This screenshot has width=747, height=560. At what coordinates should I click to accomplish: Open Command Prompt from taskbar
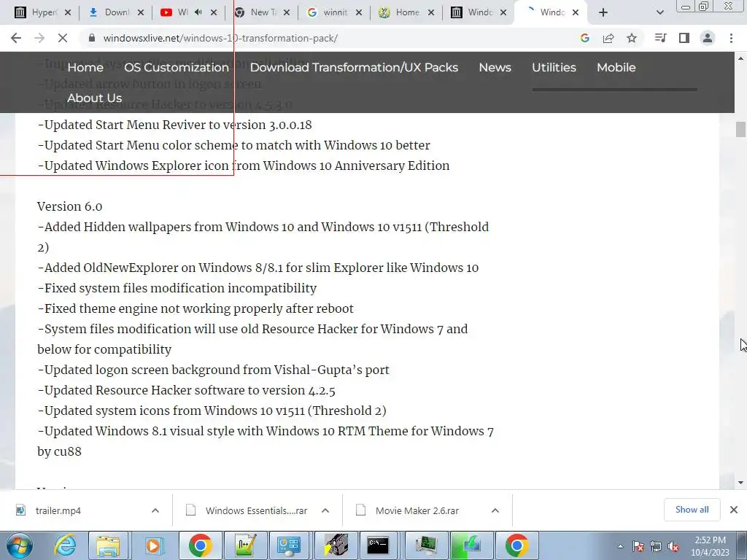[379, 545]
